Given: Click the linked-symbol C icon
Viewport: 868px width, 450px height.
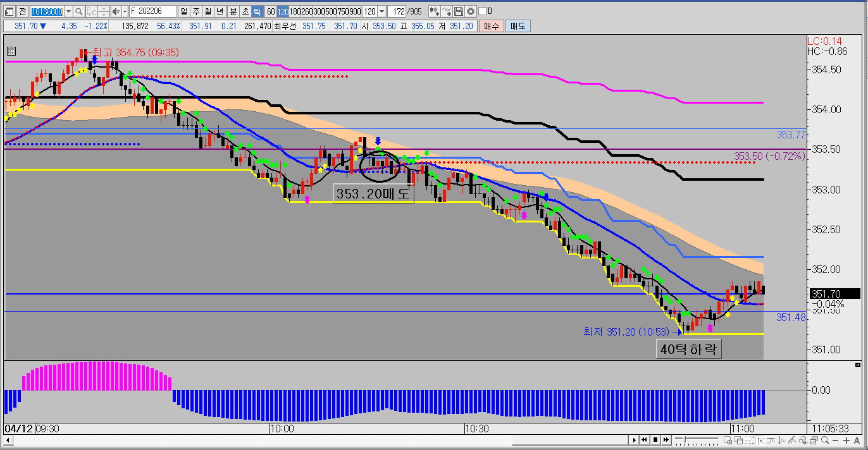Looking at the screenshot, I should 92,11.
